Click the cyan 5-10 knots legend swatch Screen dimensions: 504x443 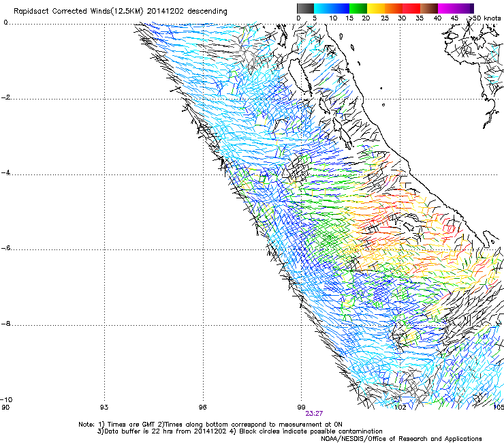tap(323, 8)
